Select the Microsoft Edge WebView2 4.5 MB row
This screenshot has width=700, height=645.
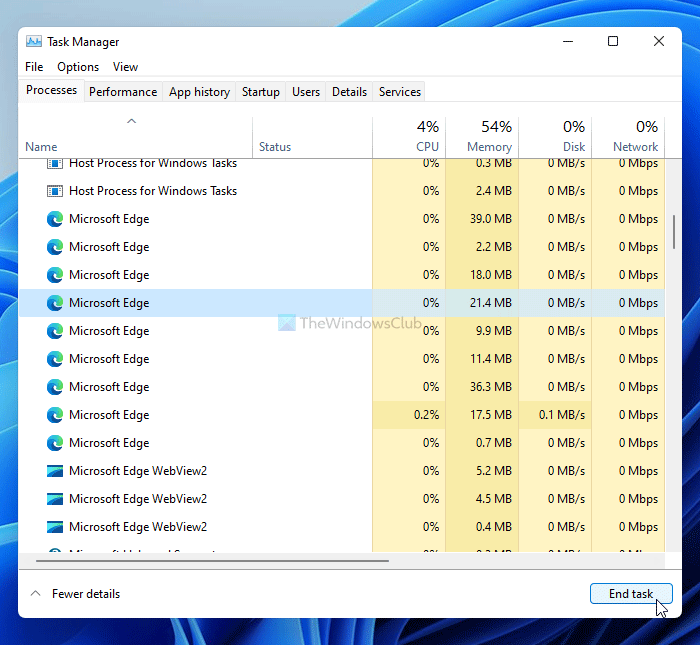pyautogui.click(x=342, y=499)
